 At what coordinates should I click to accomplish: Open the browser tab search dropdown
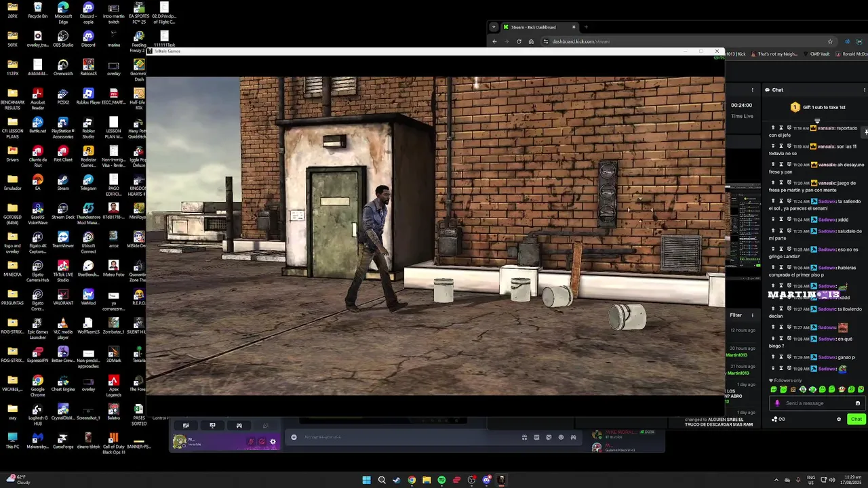[494, 27]
